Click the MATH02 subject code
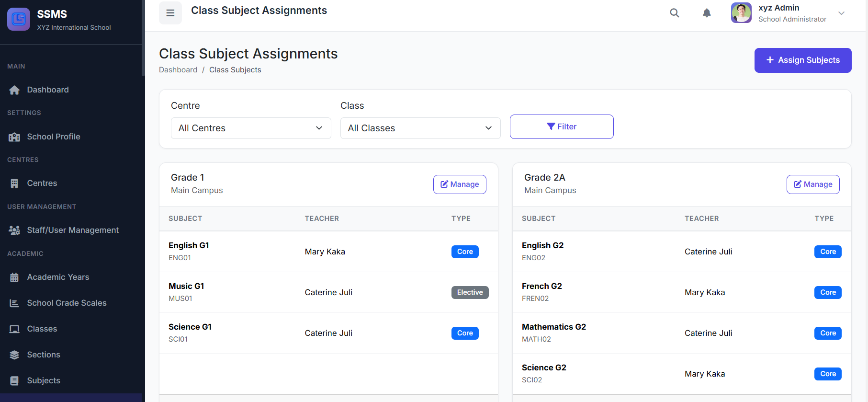 tap(536, 339)
